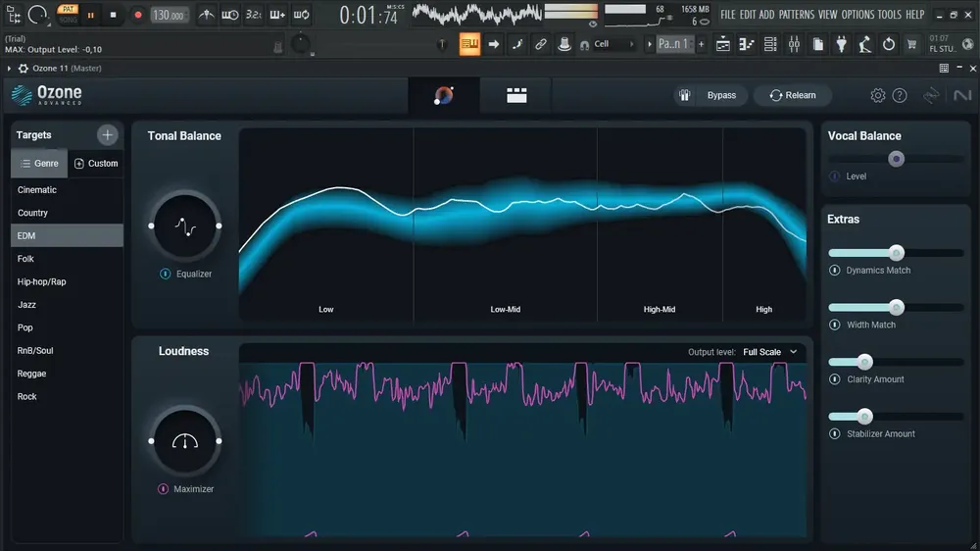This screenshot has height=551, width=980.
Task: Enable overdub recording icon
Action: 277,15
